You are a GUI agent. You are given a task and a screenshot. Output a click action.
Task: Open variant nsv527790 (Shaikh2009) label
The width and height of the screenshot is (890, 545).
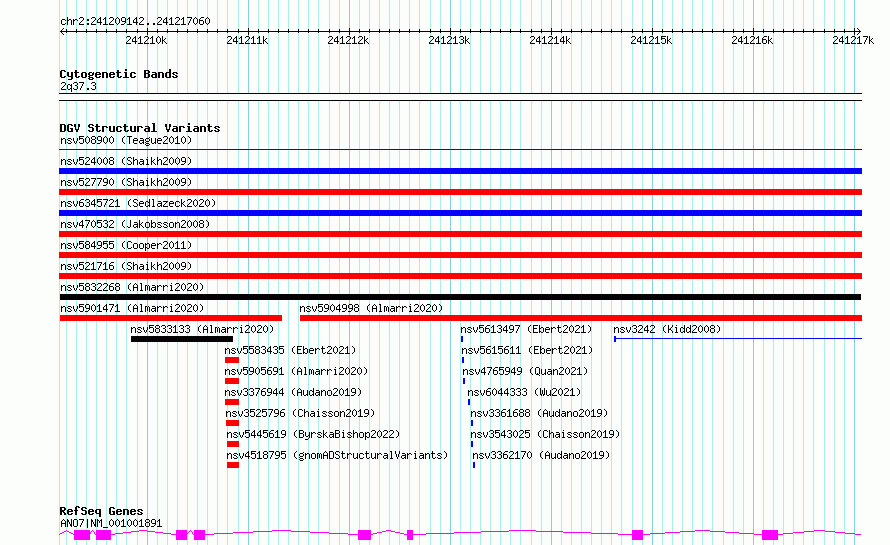pos(126,182)
